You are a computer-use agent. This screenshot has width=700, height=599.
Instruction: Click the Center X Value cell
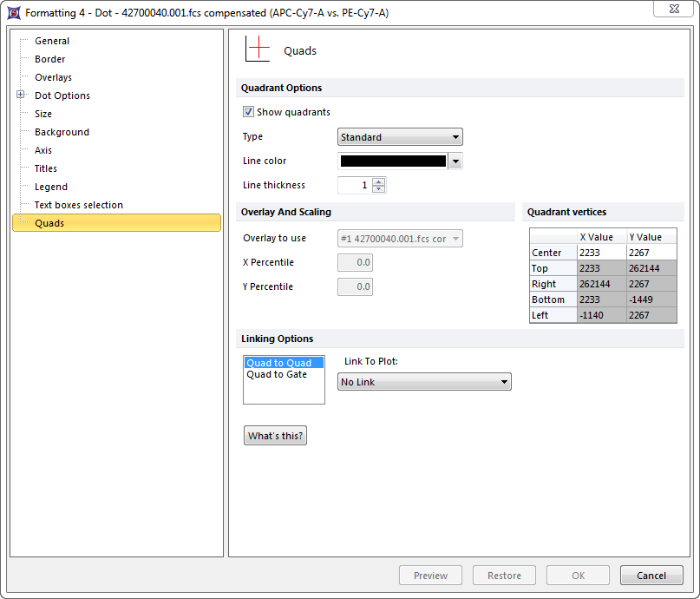600,253
